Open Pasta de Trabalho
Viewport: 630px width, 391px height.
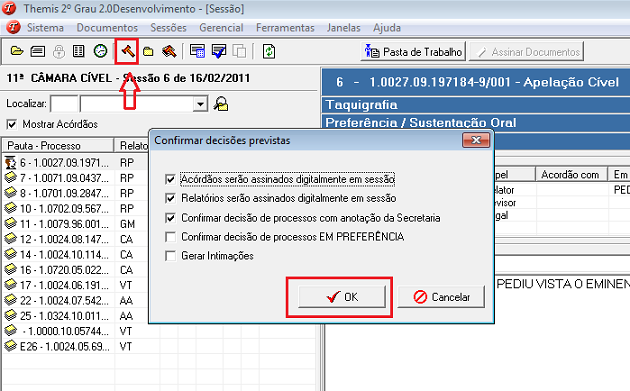pos(413,51)
